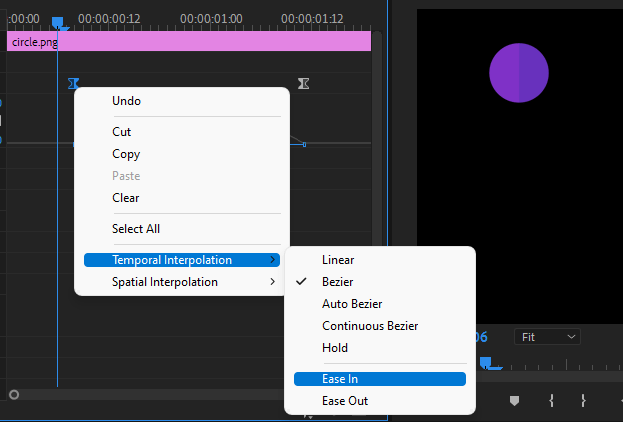This screenshot has width=623, height=422.
Task: Click the blue keyframe marker above the menu
Action: click(x=74, y=83)
